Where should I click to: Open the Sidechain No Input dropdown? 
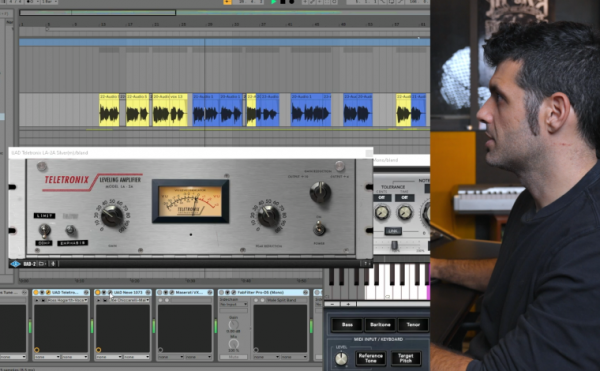coord(233,304)
